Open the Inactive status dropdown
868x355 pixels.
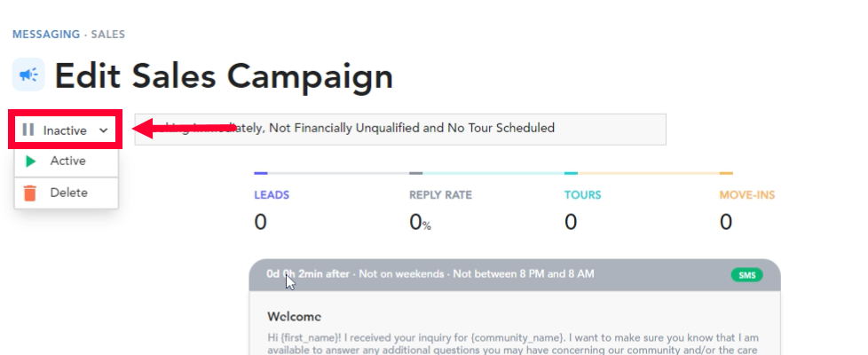[66, 130]
